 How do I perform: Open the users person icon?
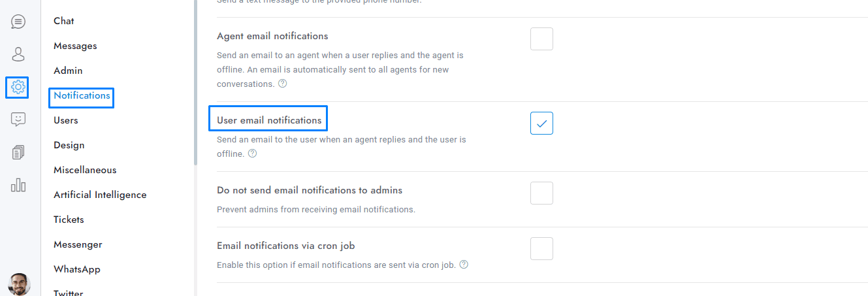coord(18,54)
